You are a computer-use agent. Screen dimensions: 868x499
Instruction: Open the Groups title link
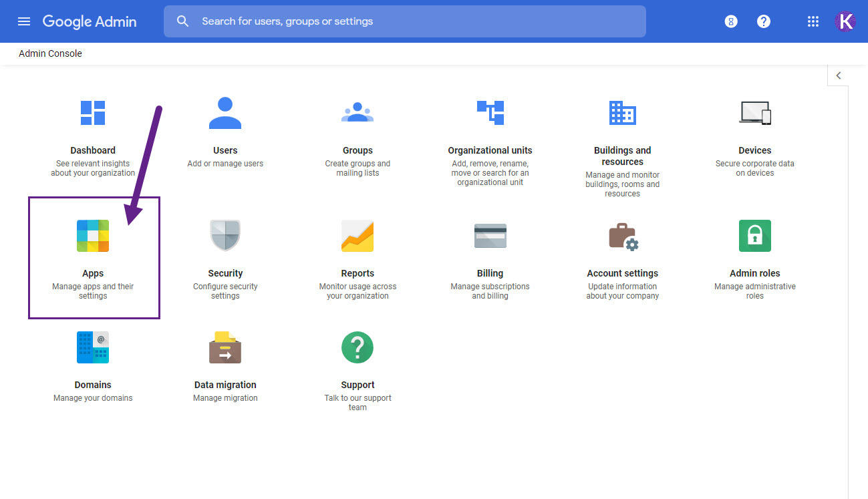pyautogui.click(x=357, y=150)
